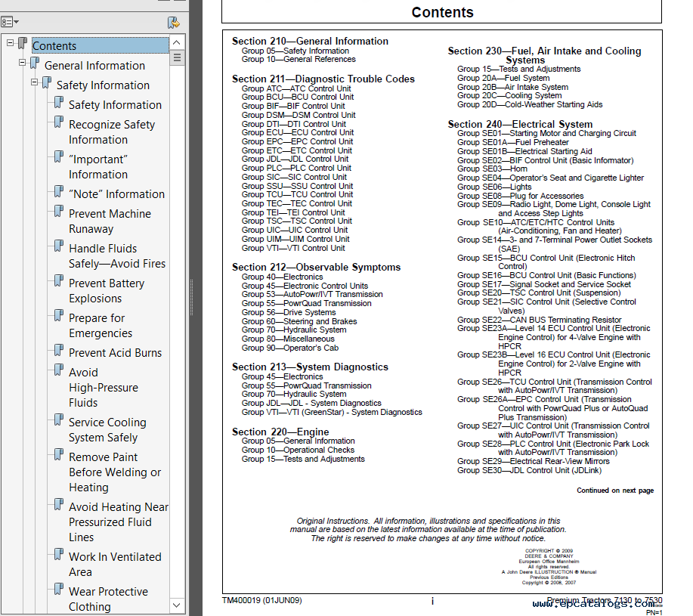
Task: Open Service Cooling System Safely bookmark
Action: click(107, 430)
